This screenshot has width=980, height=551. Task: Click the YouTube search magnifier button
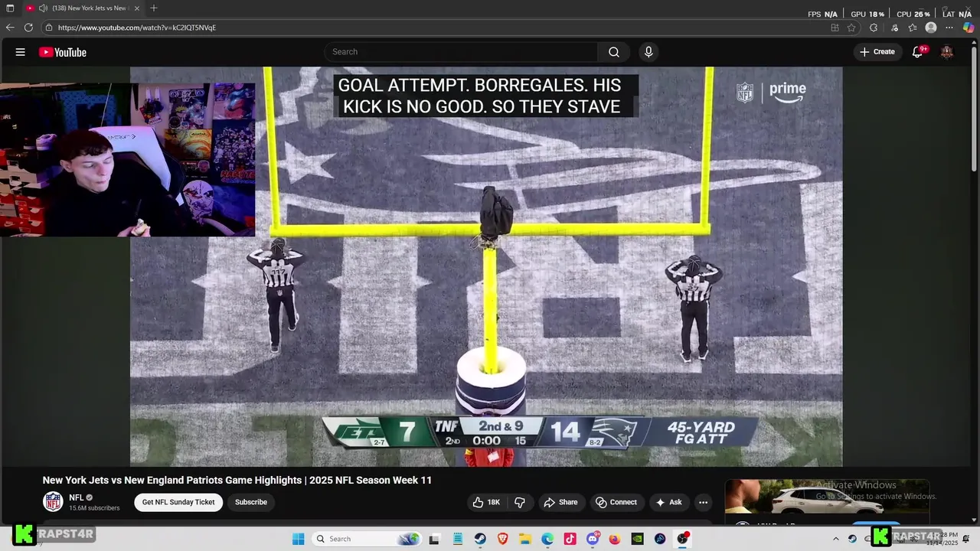click(x=614, y=52)
